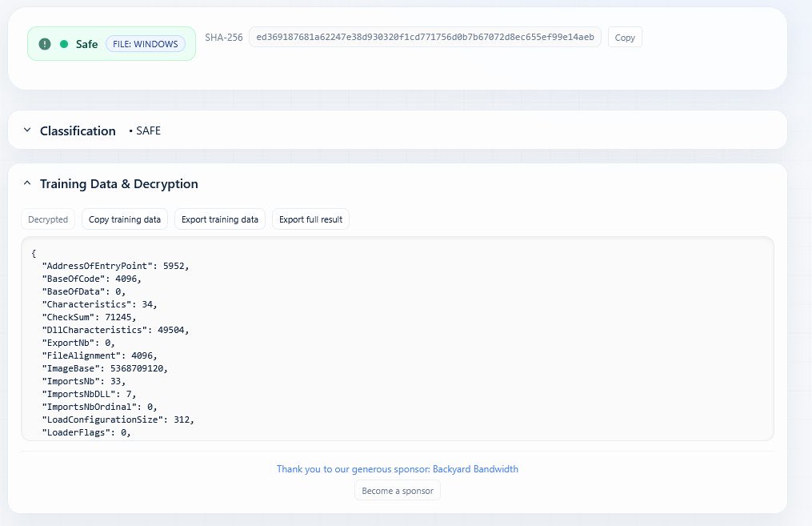
Task: Click the exclamation shield icon beside Safe
Action: [x=45, y=44]
